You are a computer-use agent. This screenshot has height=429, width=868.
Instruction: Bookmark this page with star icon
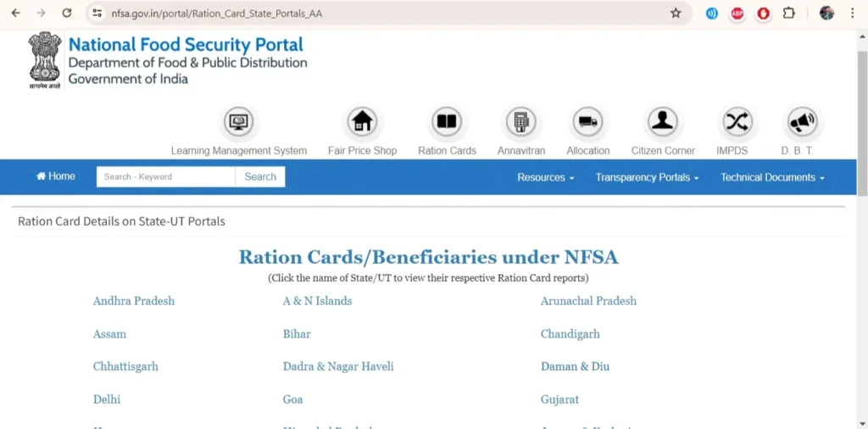pyautogui.click(x=676, y=14)
